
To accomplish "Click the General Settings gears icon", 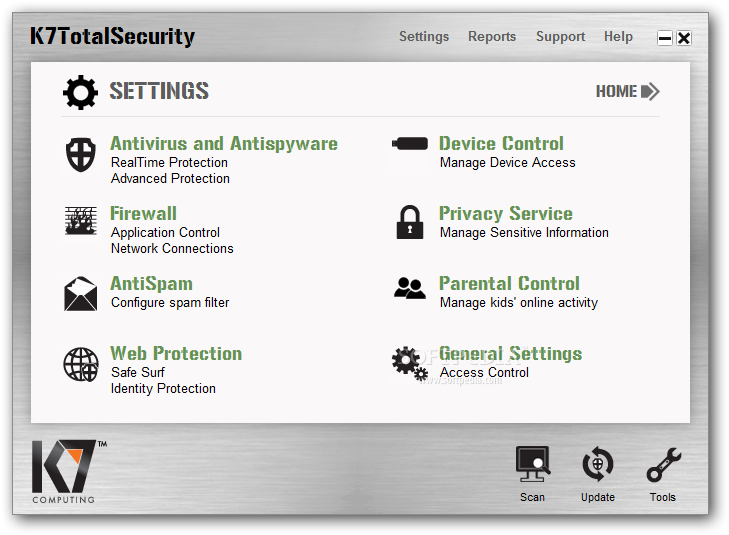I will [x=410, y=364].
